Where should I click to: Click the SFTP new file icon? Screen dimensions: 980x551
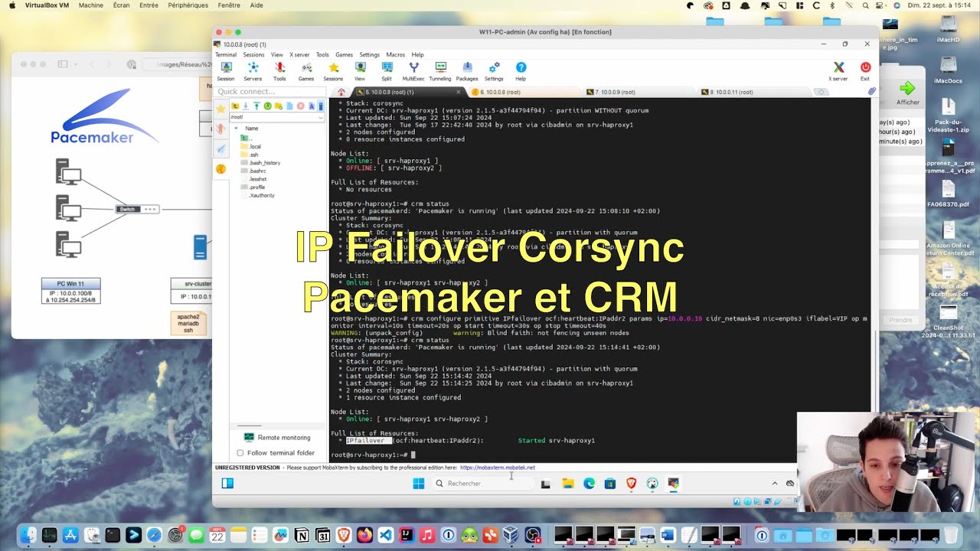tap(289, 106)
